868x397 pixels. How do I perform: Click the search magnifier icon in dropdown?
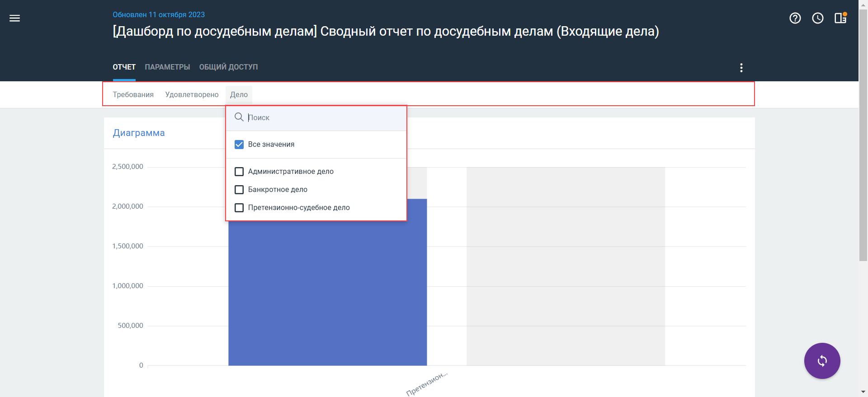239,117
